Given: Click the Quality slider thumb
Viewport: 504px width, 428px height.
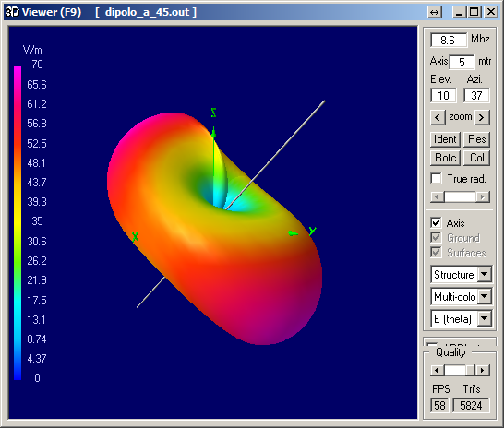Looking at the screenshot, I should pos(470,370).
